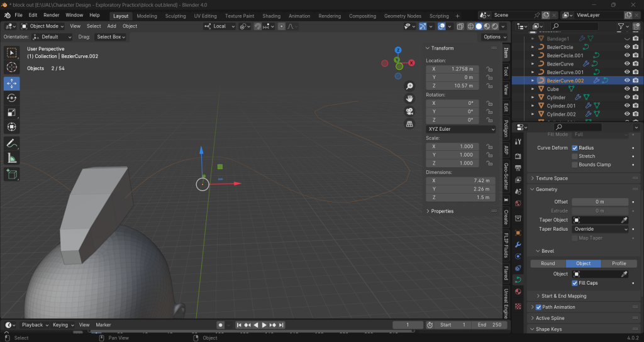Click the Geometry Offset value slider
The height and width of the screenshot is (342, 644).
pos(600,202)
